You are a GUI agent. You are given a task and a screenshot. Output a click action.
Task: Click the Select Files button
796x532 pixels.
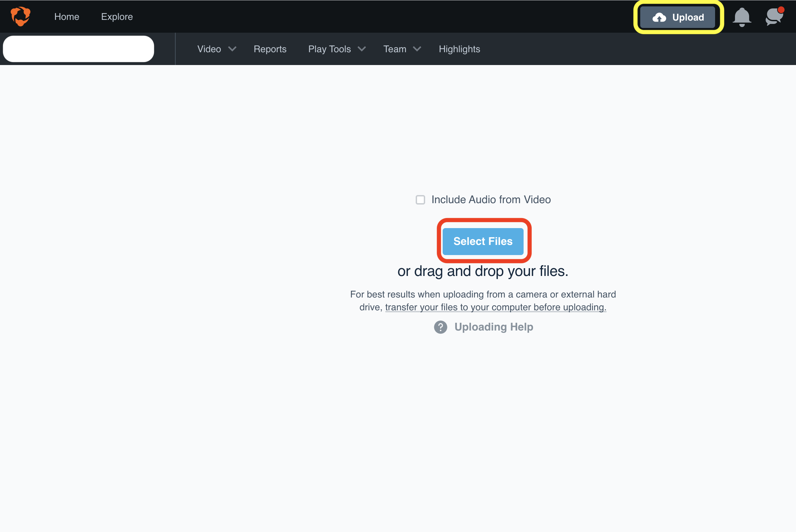pyautogui.click(x=483, y=241)
